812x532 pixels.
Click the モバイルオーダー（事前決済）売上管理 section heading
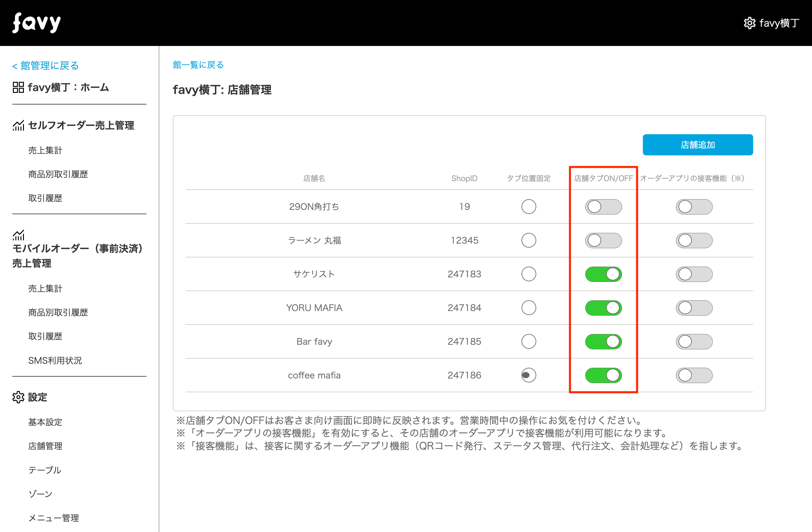(x=78, y=256)
